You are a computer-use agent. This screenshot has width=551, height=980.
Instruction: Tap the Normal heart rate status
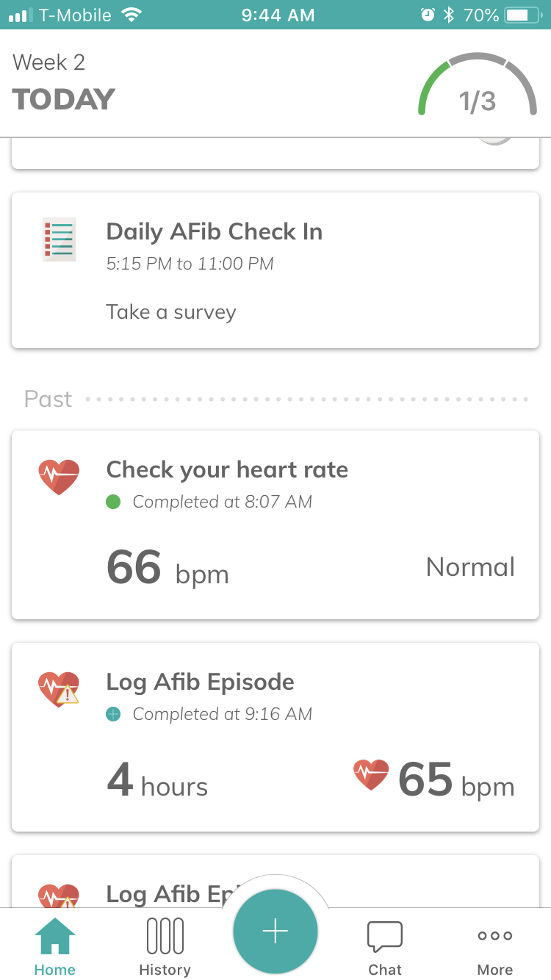[470, 567]
